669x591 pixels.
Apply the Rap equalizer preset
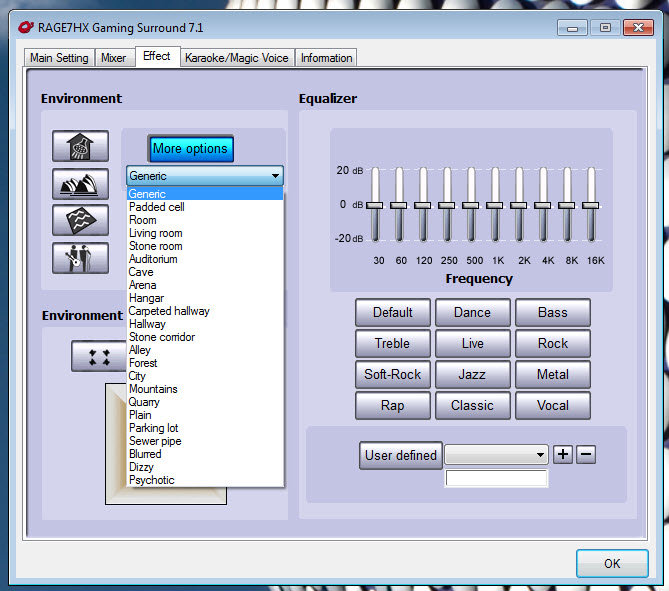tap(393, 405)
